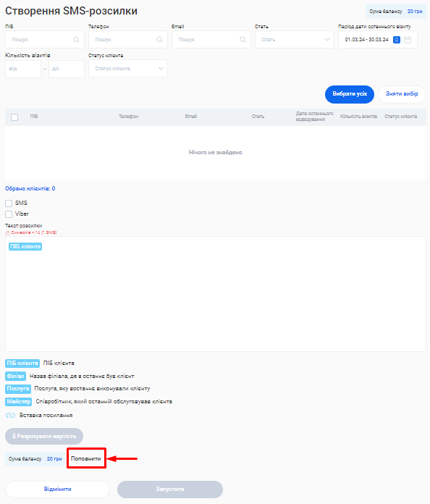430x504 pixels.
Task: Sort by Кількість візитів column header
Action: [x=358, y=117]
